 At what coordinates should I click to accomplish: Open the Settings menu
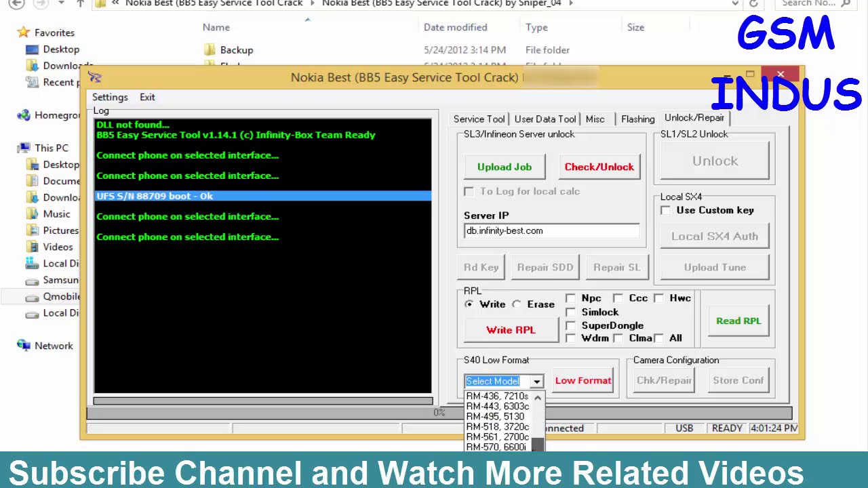(x=110, y=97)
